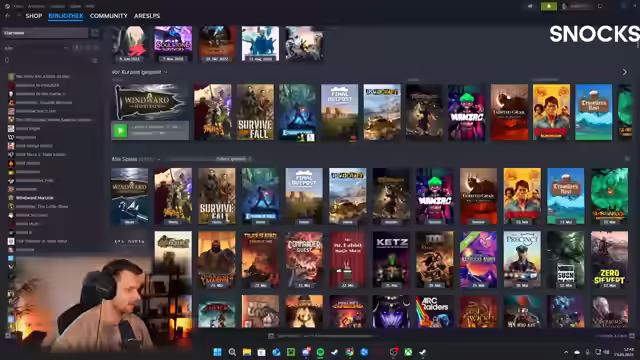Click the Steam logo menu
Viewport: 640px width, 360px height.
click(7, 6)
